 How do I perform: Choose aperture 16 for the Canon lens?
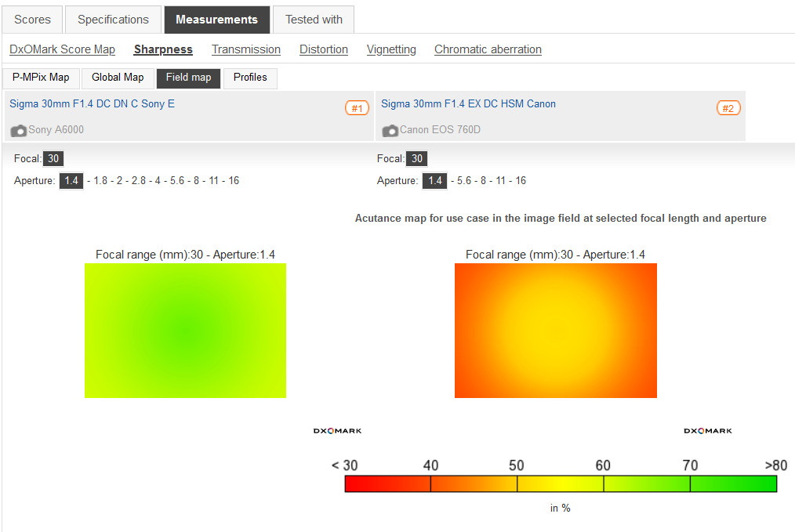click(x=520, y=181)
